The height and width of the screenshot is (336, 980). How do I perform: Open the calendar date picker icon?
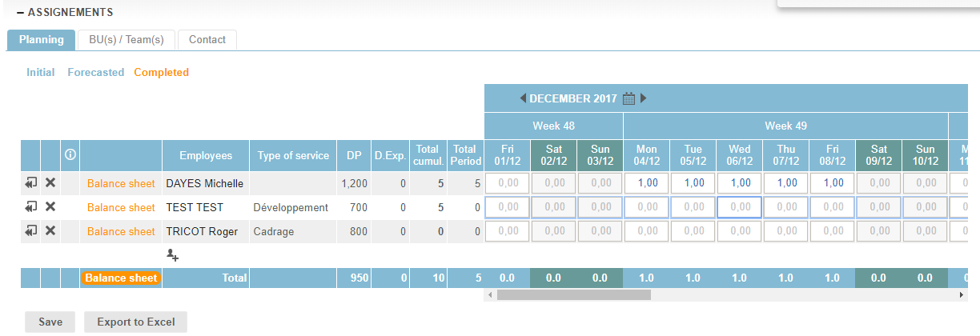click(x=629, y=99)
